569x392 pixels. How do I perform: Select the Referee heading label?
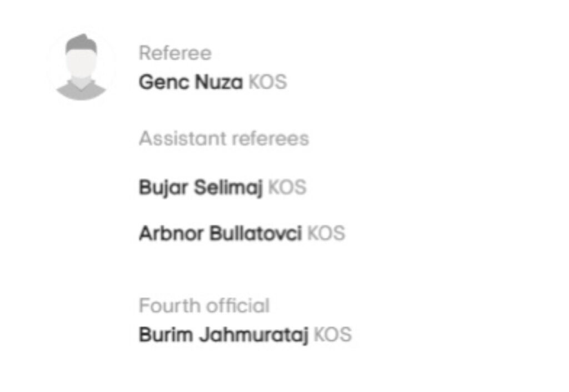(x=175, y=53)
